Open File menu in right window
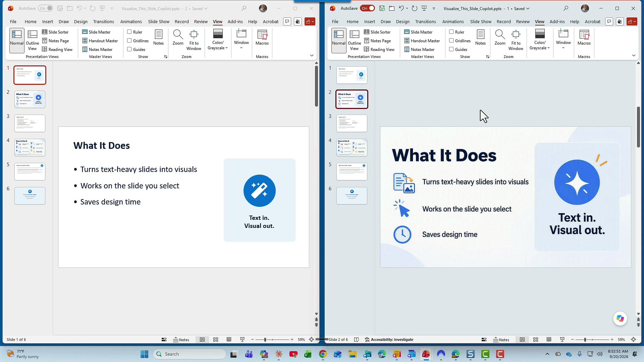Image resolution: width=644 pixels, height=362 pixels. click(335, 21)
